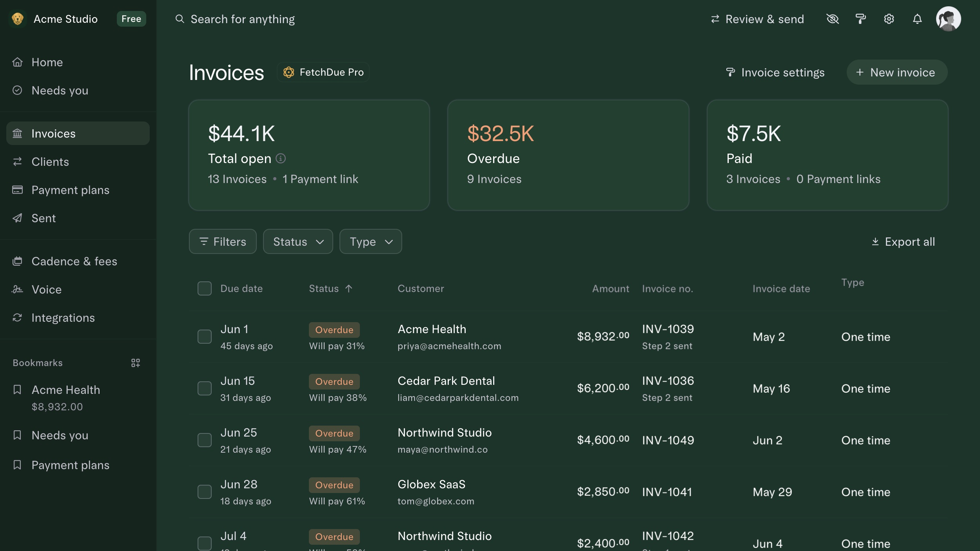
Task: Expand the Type filter dropdown
Action: coord(370,241)
